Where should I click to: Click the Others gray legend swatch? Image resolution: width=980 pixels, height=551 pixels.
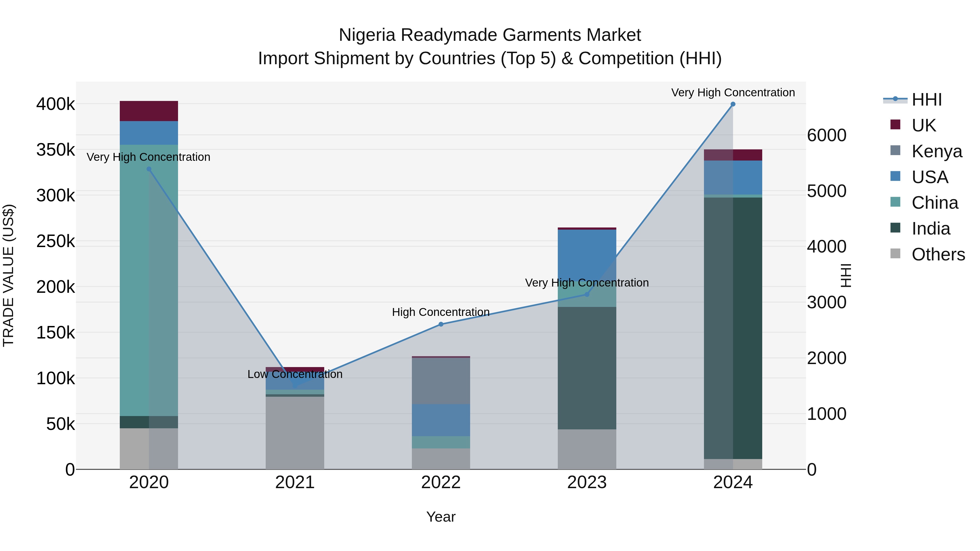896,254
